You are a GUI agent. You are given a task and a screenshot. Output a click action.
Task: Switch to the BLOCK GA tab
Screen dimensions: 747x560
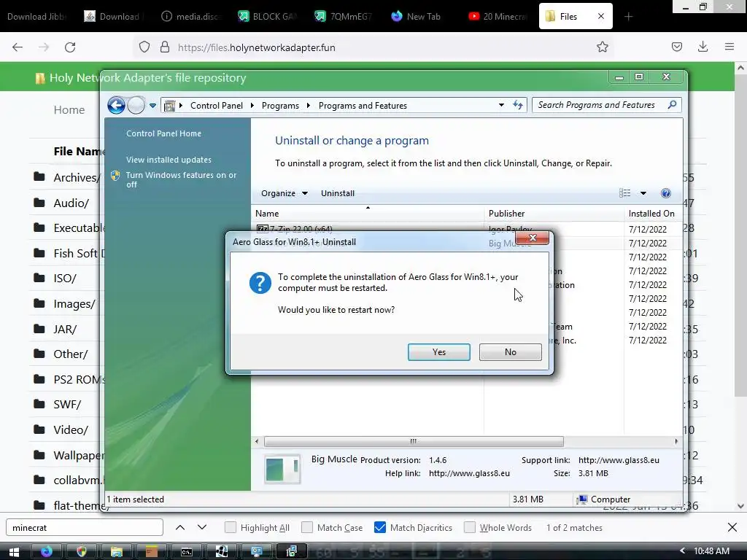(267, 16)
